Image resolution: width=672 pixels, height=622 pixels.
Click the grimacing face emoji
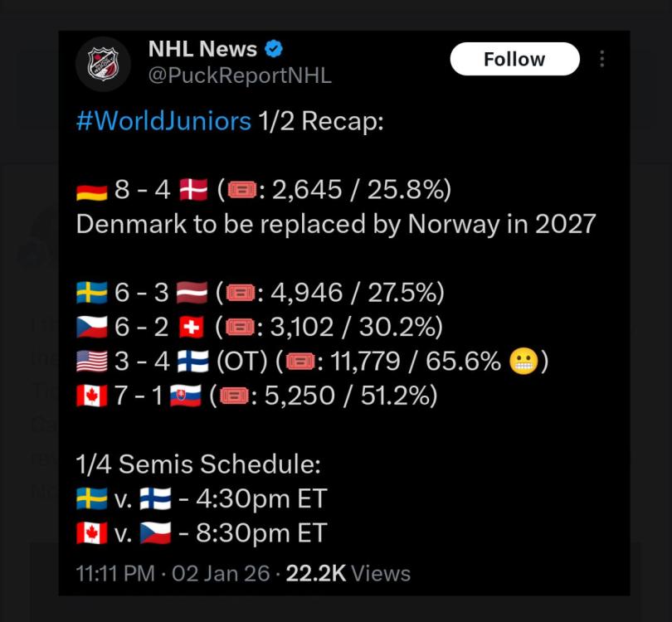point(524,362)
